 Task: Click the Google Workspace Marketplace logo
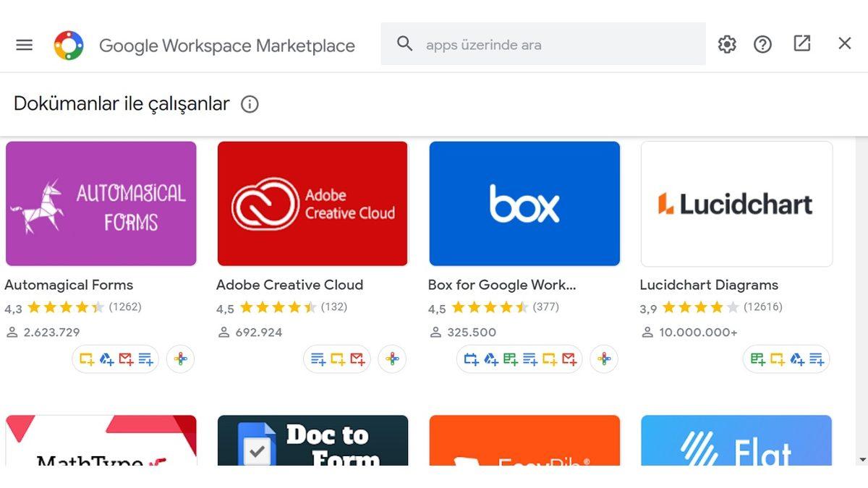69,44
